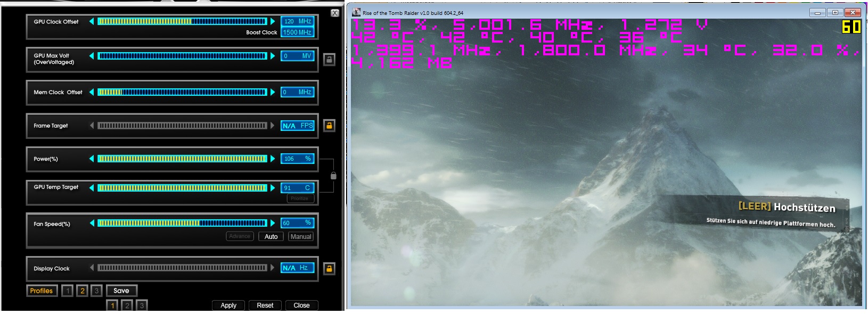Increase Fan Speed(%) with right arrow
Image resolution: width=868 pixels, height=314 pixels.
tap(273, 223)
